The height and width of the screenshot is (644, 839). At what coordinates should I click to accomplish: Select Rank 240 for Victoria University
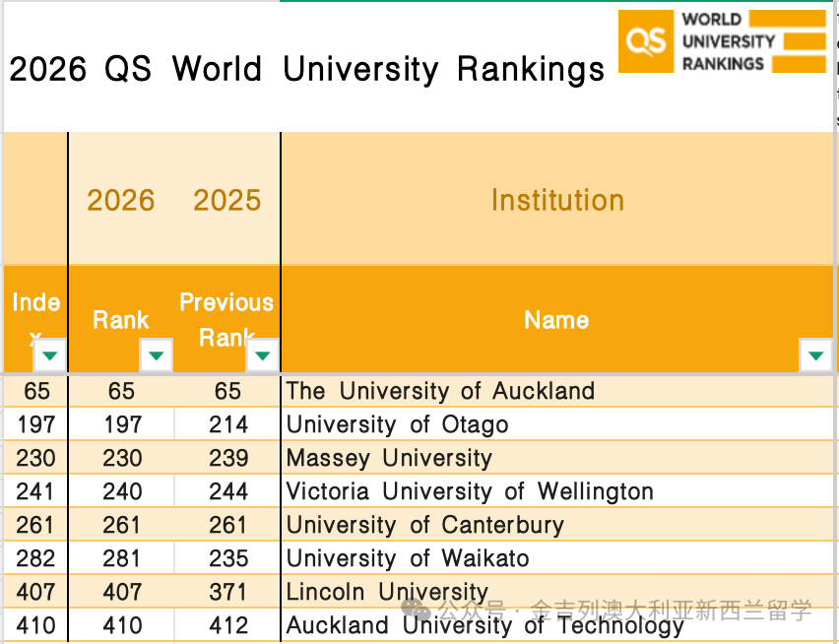121,491
